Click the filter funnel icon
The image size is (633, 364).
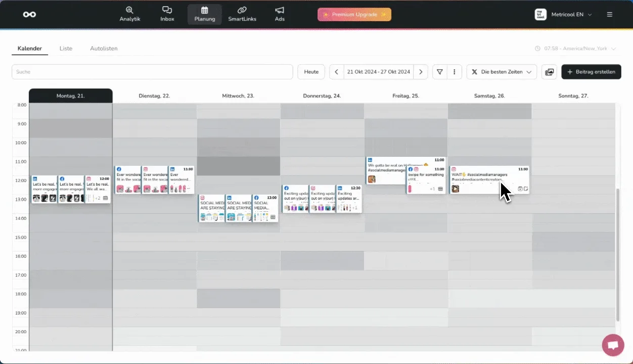(439, 72)
